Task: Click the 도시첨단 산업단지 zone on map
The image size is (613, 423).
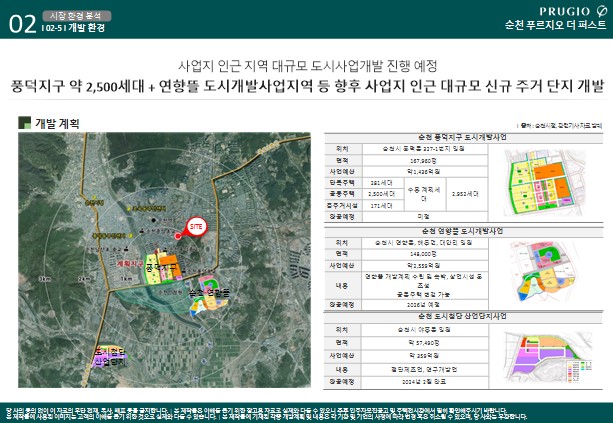Action: [x=110, y=358]
